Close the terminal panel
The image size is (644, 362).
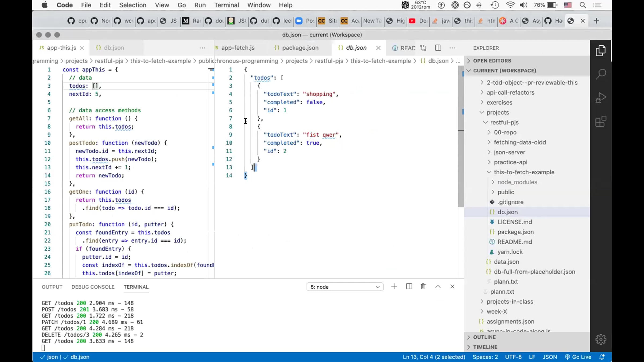point(452,286)
